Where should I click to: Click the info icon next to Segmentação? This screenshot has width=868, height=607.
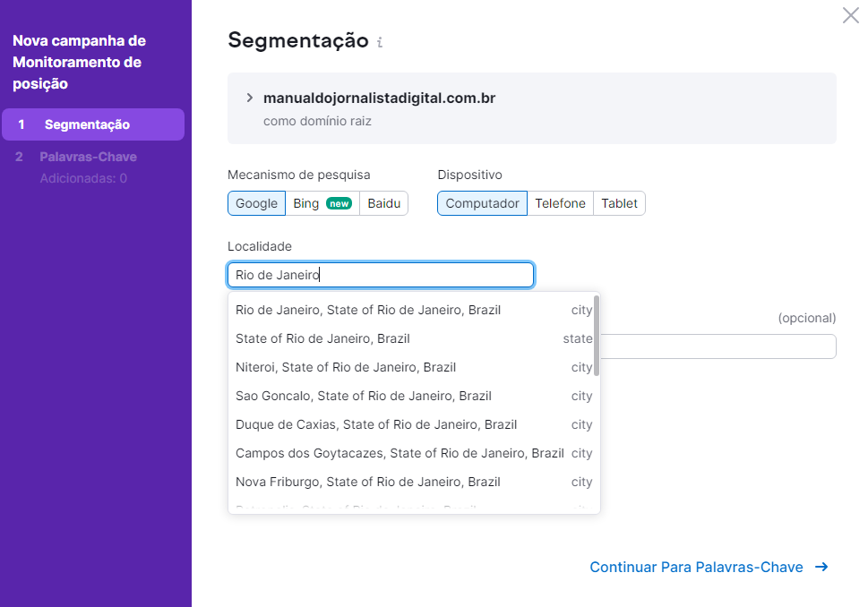tap(380, 42)
